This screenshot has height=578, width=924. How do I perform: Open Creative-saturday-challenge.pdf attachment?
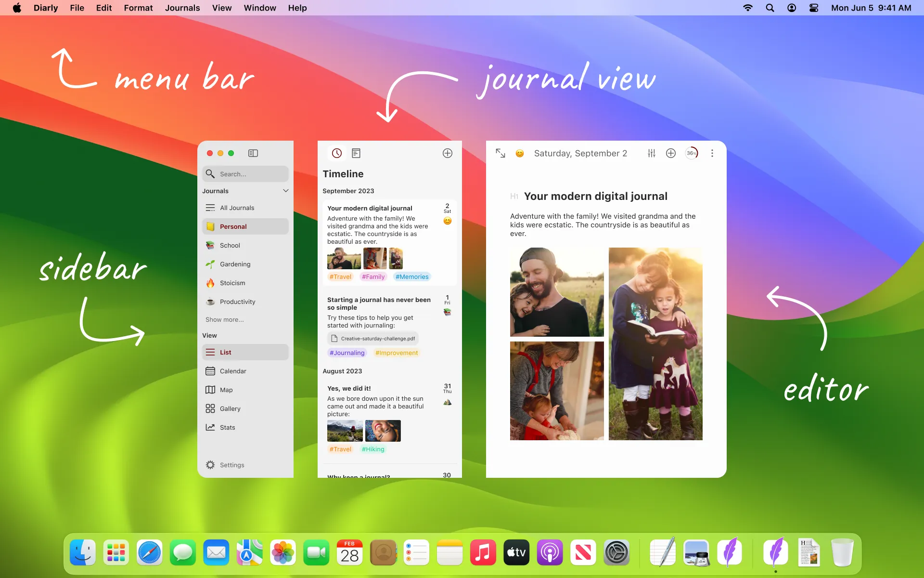click(x=373, y=339)
